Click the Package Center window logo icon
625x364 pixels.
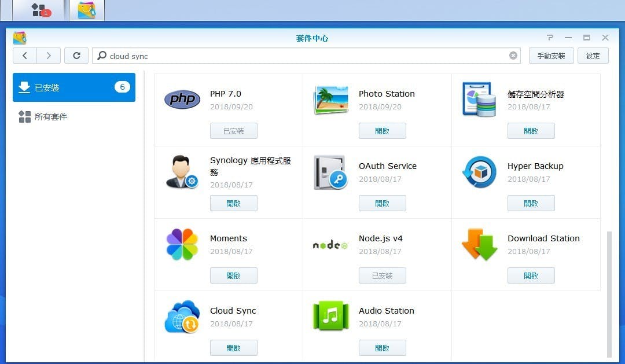20,38
